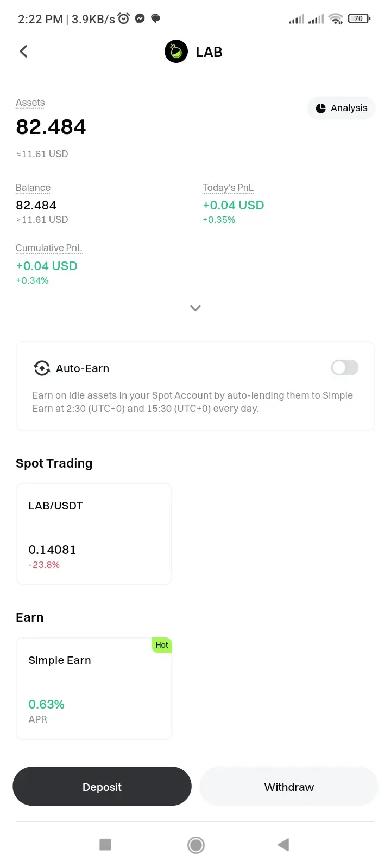Tap the Cumulative PnL label
Viewport: 391px width, 868px height.
click(49, 248)
